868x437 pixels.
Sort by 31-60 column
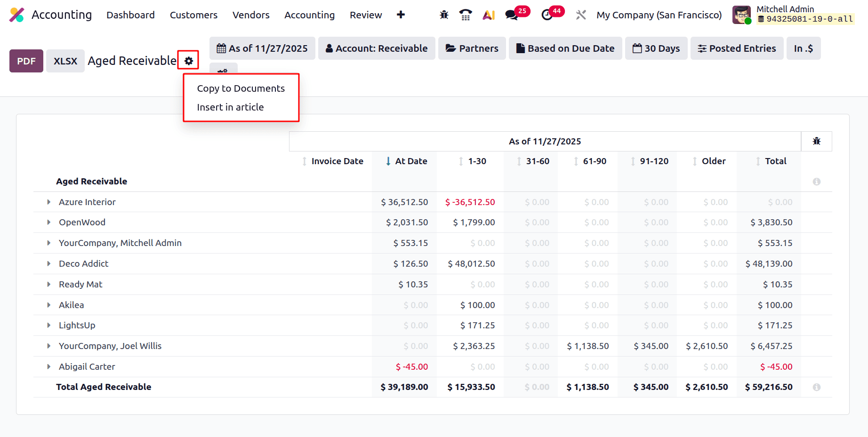click(519, 161)
